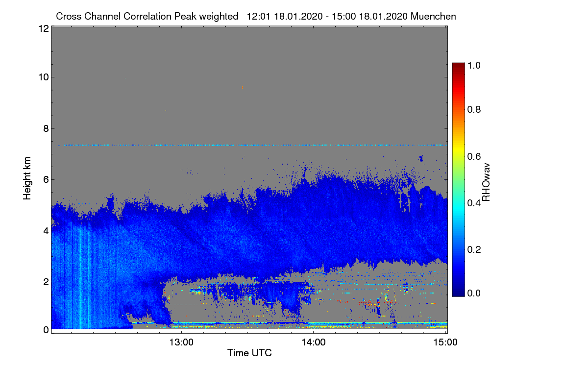Click the dark blue bottom of the colorbar
The height and width of the screenshot is (392, 588).
tap(458, 292)
